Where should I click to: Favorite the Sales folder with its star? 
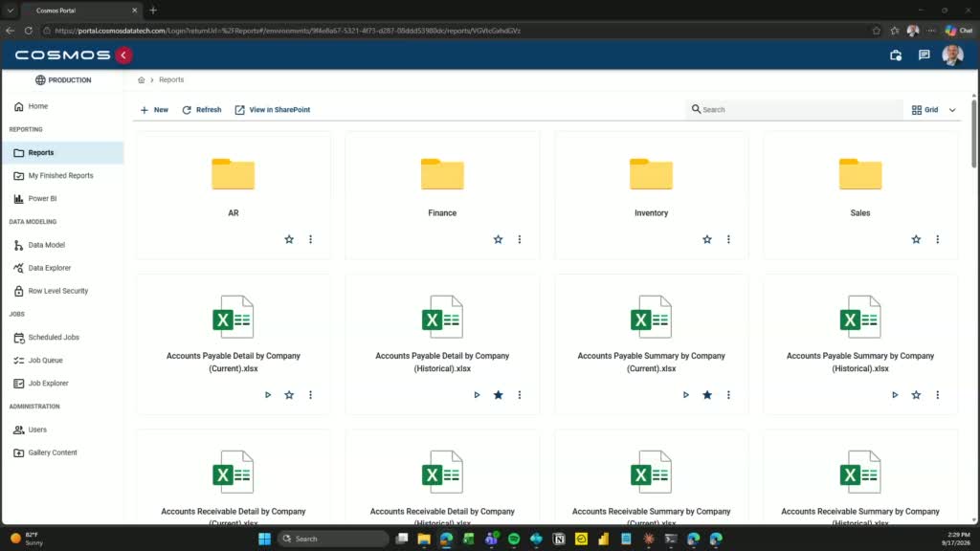click(916, 239)
